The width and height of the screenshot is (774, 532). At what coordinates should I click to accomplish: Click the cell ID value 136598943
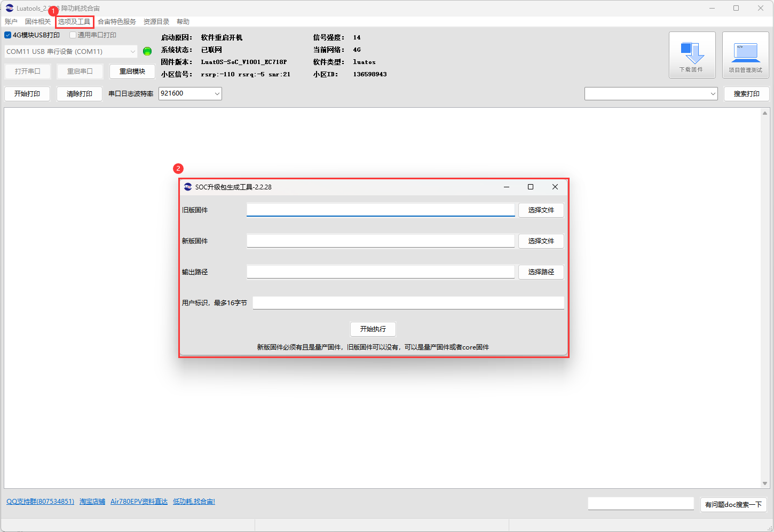pos(370,74)
